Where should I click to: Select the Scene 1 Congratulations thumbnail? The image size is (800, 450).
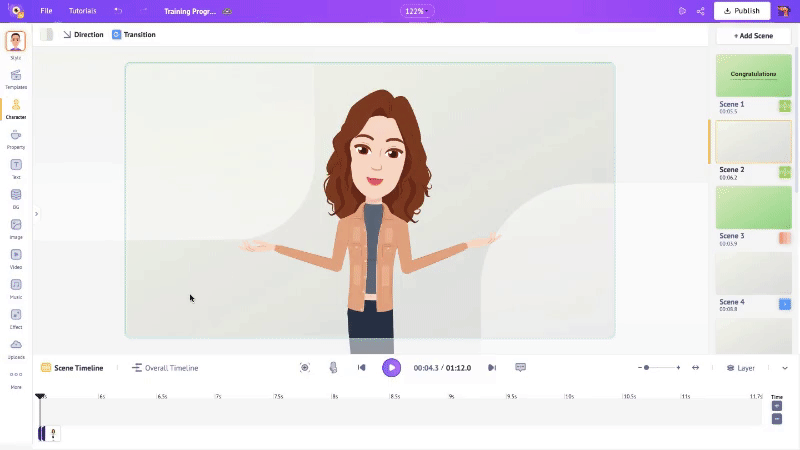(754, 76)
